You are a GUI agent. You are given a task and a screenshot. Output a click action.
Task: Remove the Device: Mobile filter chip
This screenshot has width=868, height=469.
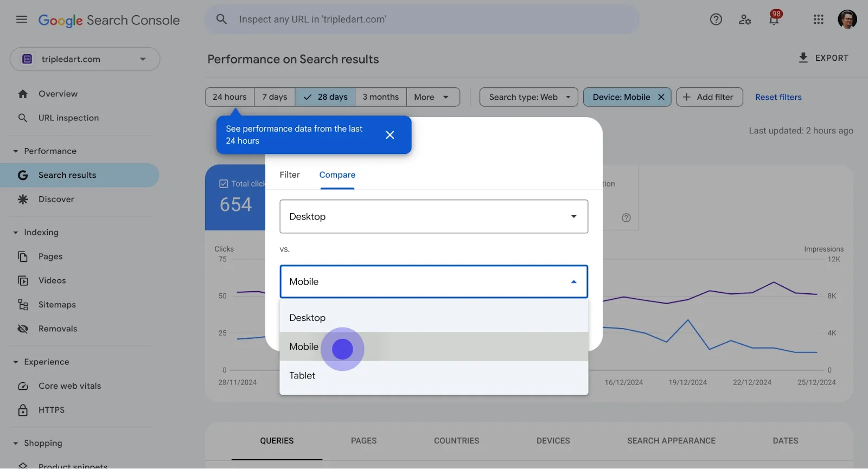coord(661,97)
